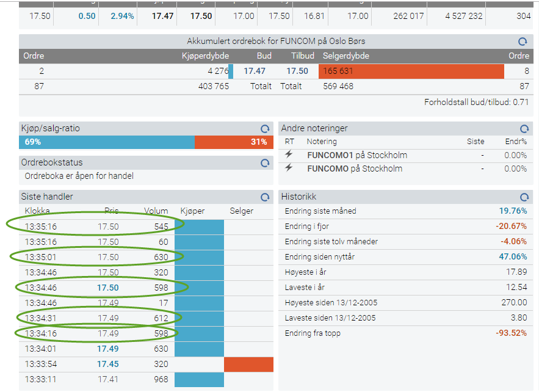Click the orange 31% ratio bar
Image resolution: width=539 pixels, height=392 pixels.
pyautogui.click(x=234, y=142)
